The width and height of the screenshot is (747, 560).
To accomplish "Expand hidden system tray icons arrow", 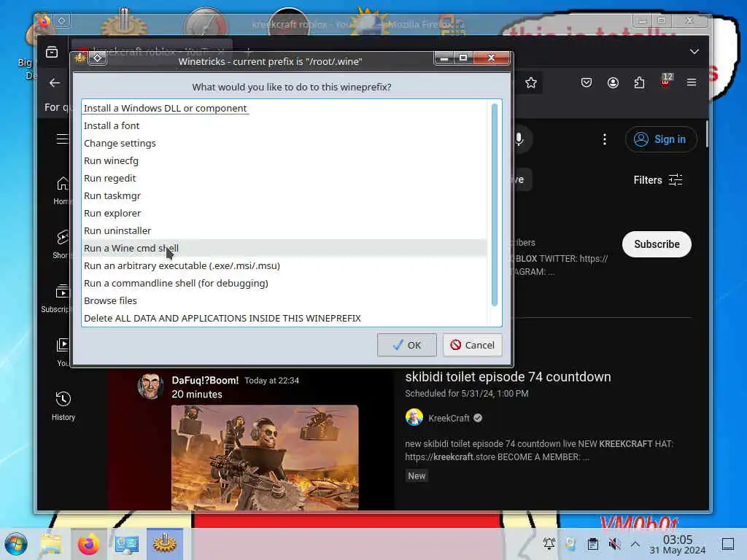I will click(x=635, y=543).
